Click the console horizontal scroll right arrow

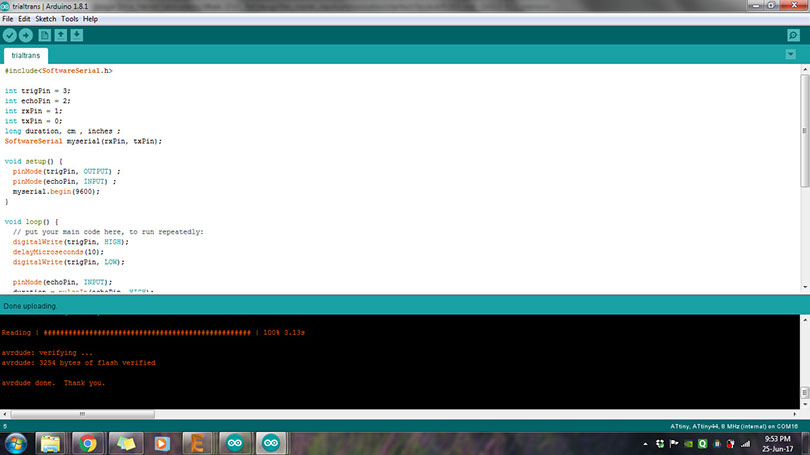[795, 414]
